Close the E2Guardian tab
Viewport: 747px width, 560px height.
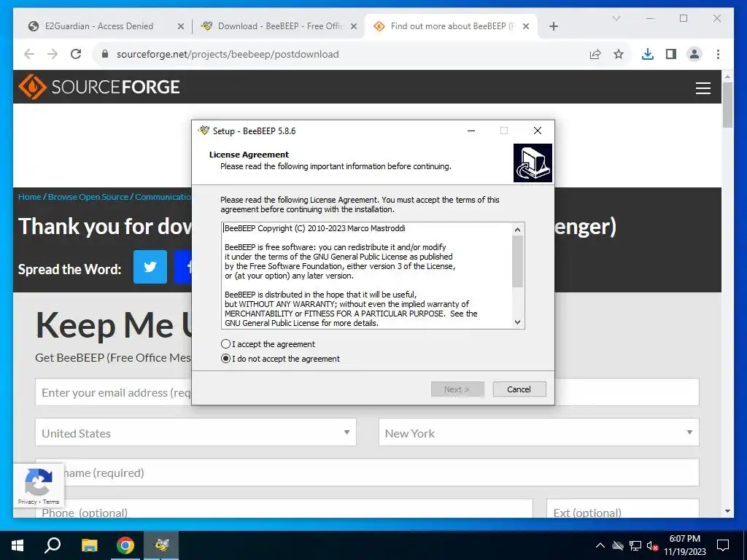tap(181, 26)
